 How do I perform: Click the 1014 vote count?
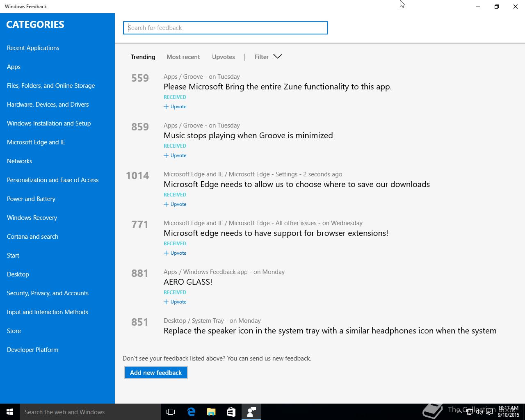tap(137, 176)
